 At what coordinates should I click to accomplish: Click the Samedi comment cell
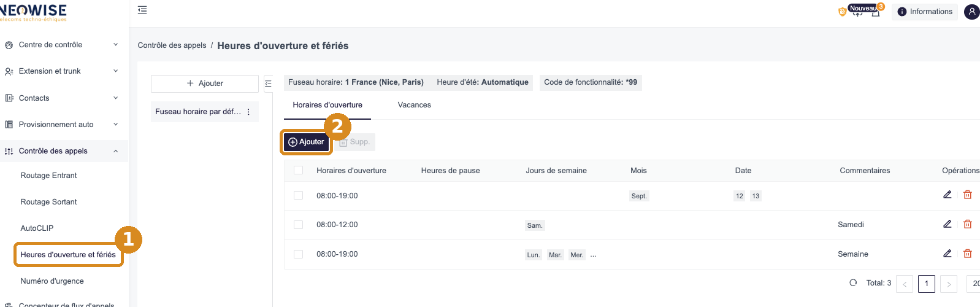(x=851, y=225)
